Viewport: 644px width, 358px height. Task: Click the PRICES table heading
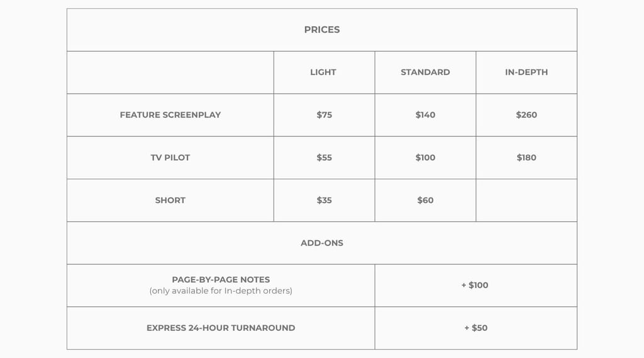coord(321,30)
